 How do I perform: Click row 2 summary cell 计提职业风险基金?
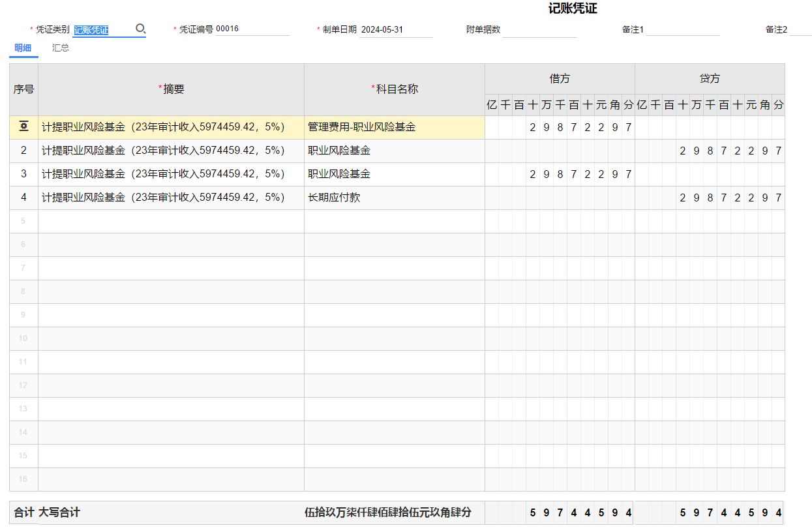(171, 151)
